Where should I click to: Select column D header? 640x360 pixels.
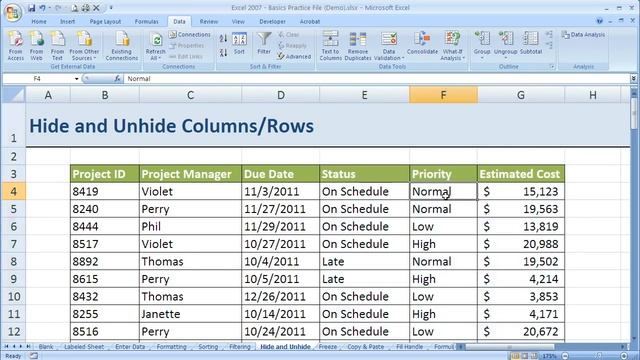[x=280, y=95]
